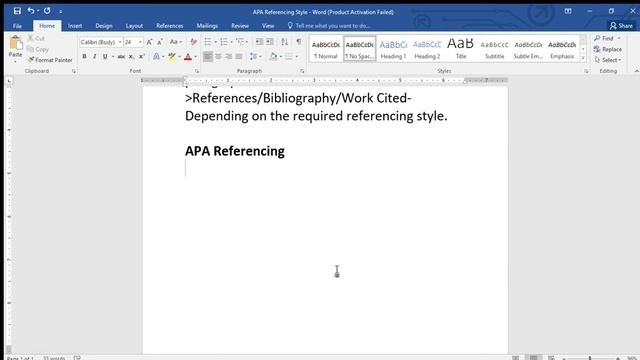
Task: Click the APA Referencing heading
Action: (x=235, y=151)
